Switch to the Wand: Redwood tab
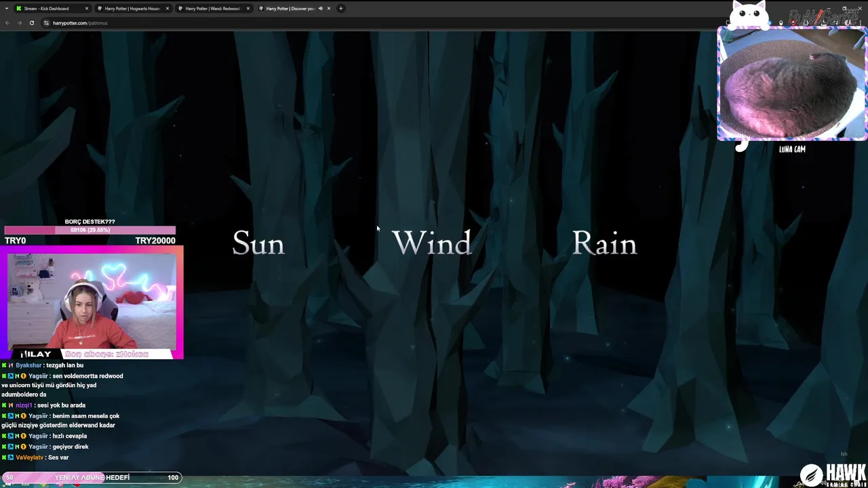This screenshot has height=488, width=868. click(x=214, y=9)
